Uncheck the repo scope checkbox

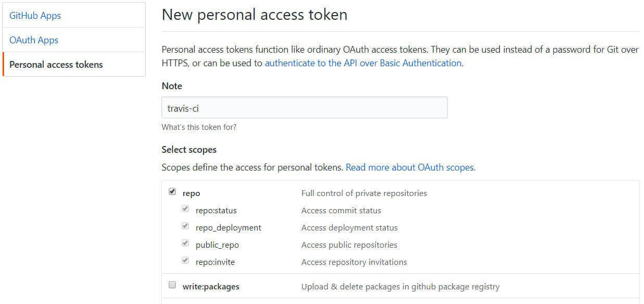(x=172, y=191)
